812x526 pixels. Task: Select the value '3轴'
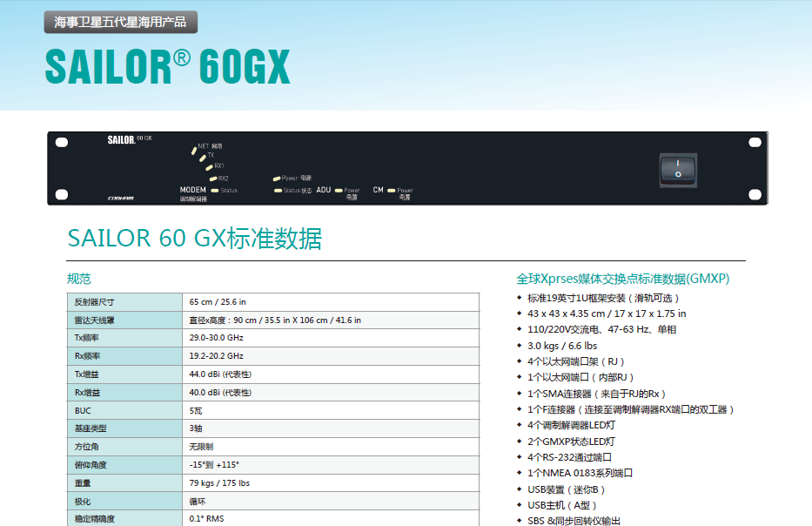tap(196, 428)
